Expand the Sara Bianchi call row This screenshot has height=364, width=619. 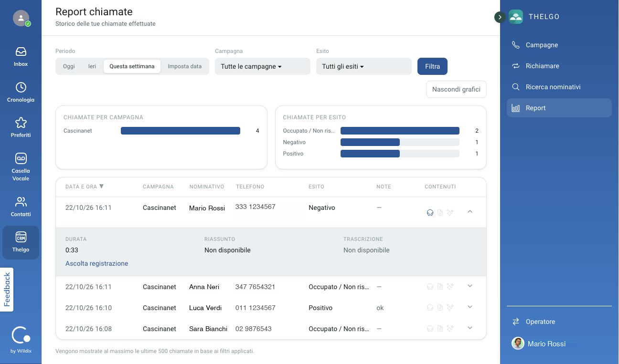coord(470,328)
